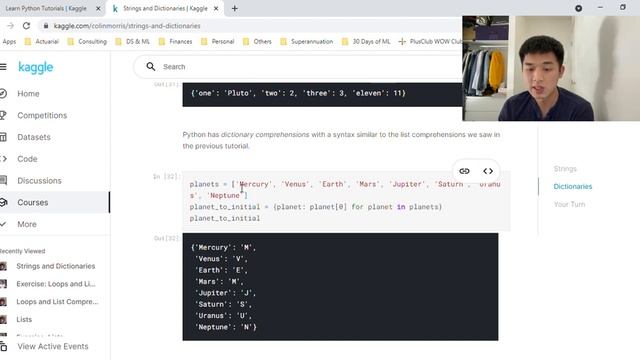Click the Exercise: Loops recent item thumbnail
This screenshot has width=640, height=360.
(x=3, y=284)
